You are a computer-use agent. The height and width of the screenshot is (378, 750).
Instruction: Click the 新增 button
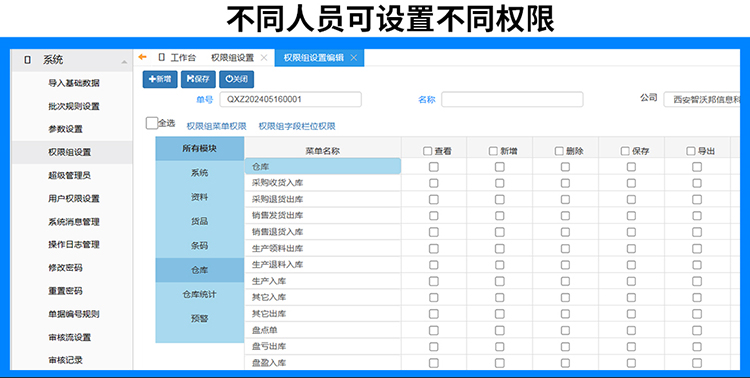coord(160,79)
